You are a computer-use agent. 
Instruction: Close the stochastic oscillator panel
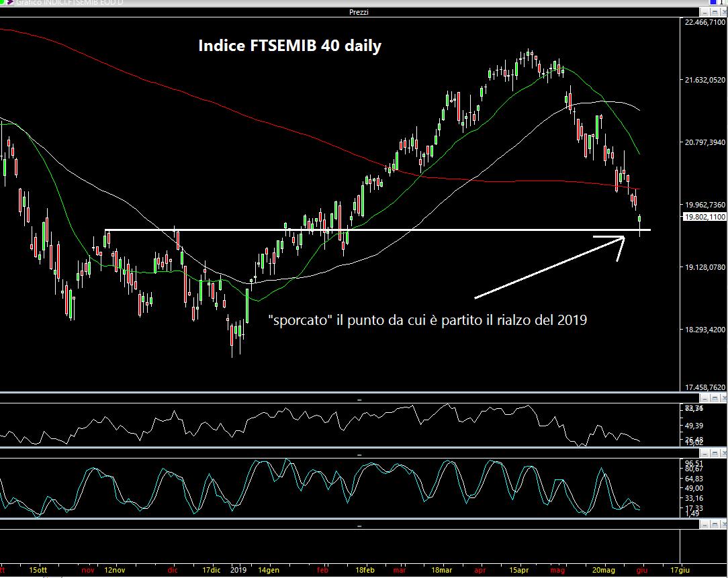[x=724, y=453]
